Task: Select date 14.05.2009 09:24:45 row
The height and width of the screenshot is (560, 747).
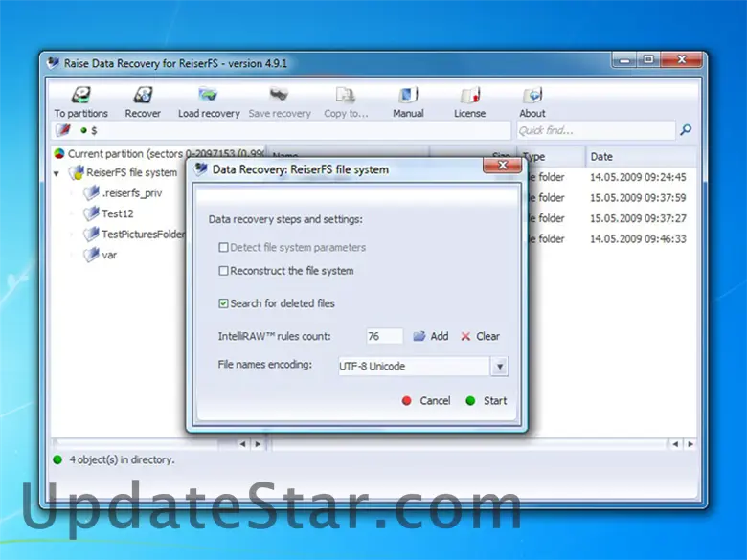Action: 638,177
